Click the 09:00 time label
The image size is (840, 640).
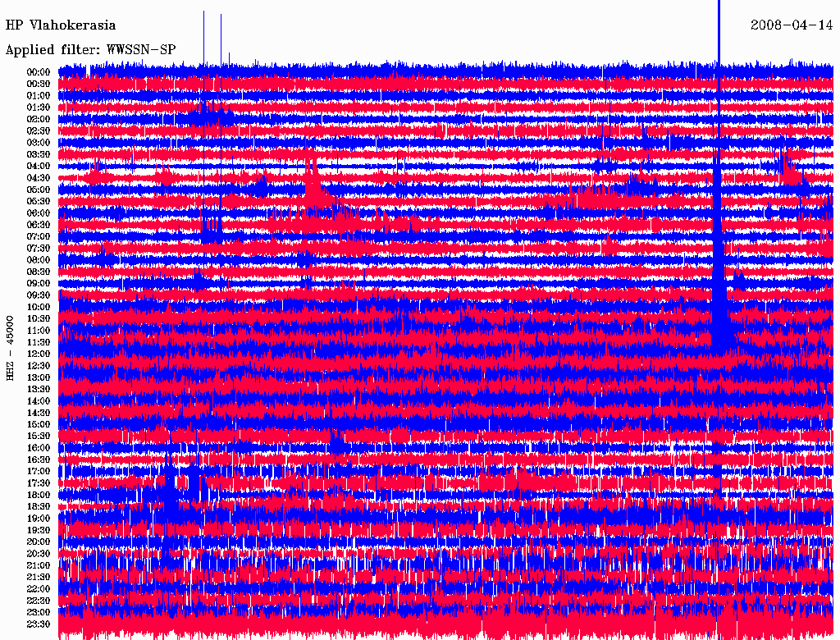pyautogui.click(x=39, y=284)
